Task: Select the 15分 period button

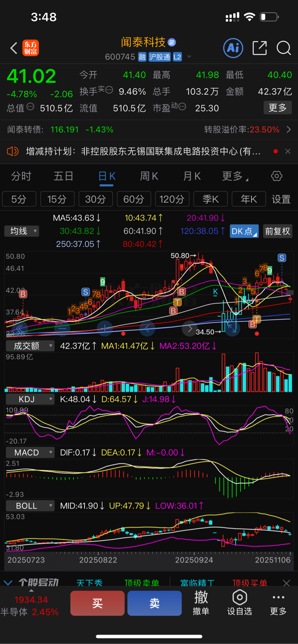Action: pos(57,199)
